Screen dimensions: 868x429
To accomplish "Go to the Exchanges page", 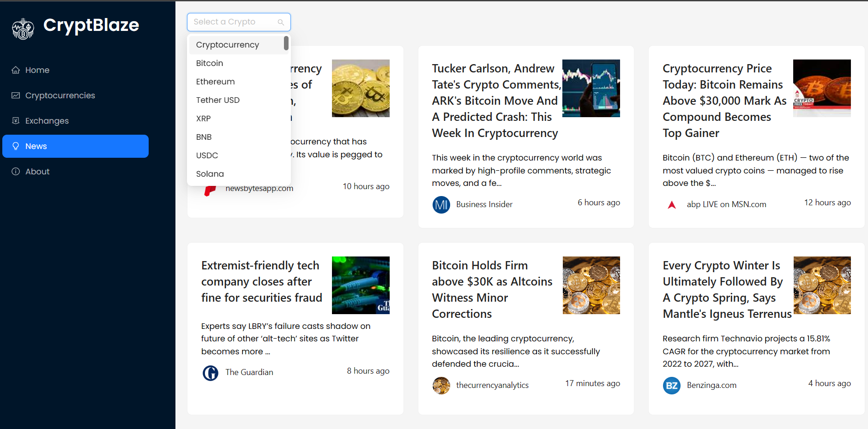I will click(x=75, y=121).
